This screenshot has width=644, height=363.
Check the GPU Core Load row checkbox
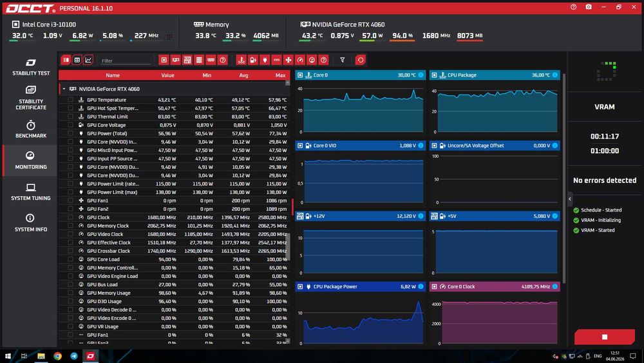(x=70, y=259)
